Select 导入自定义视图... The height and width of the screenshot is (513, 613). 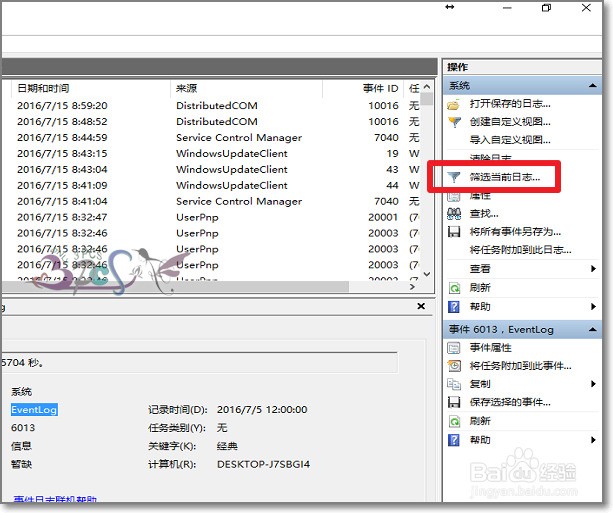coord(510,140)
